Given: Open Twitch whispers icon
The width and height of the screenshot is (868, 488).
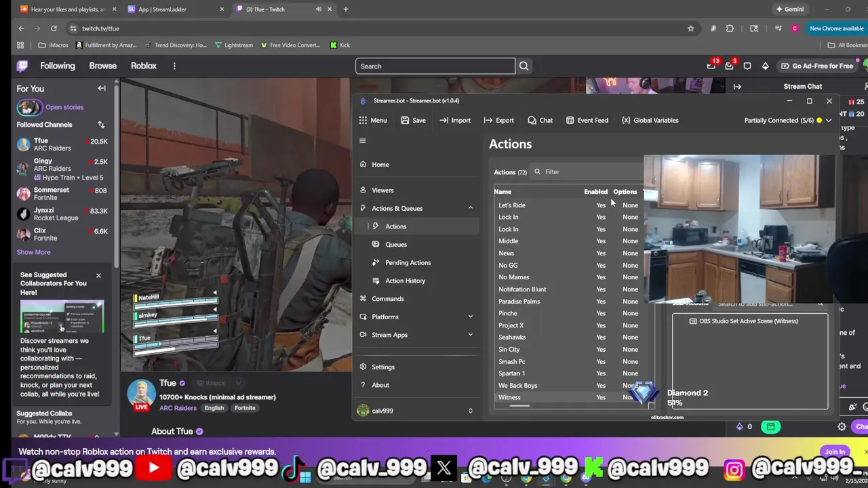Looking at the screenshot, I should pyautogui.click(x=747, y=66).
